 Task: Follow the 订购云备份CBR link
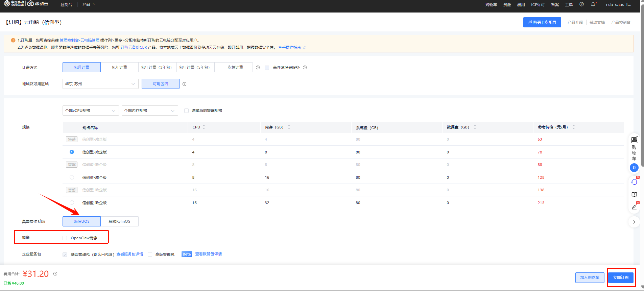(134, 47)
